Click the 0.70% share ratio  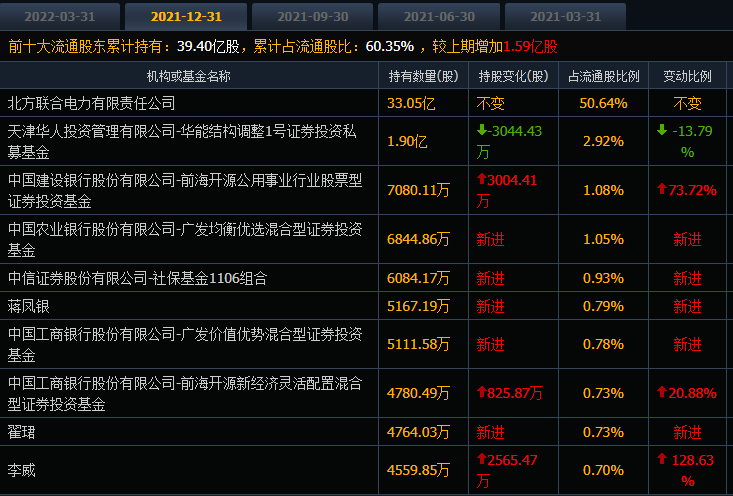click(x=603, y=470)
